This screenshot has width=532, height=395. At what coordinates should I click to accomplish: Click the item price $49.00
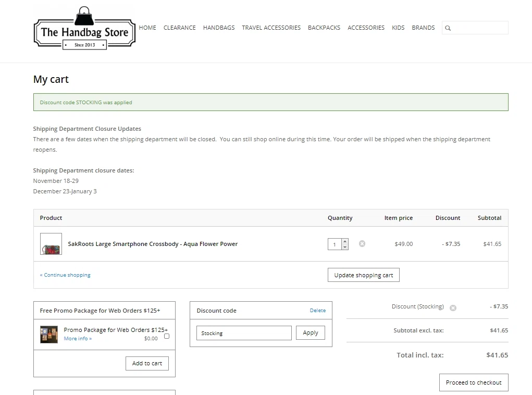coord(404,244)
